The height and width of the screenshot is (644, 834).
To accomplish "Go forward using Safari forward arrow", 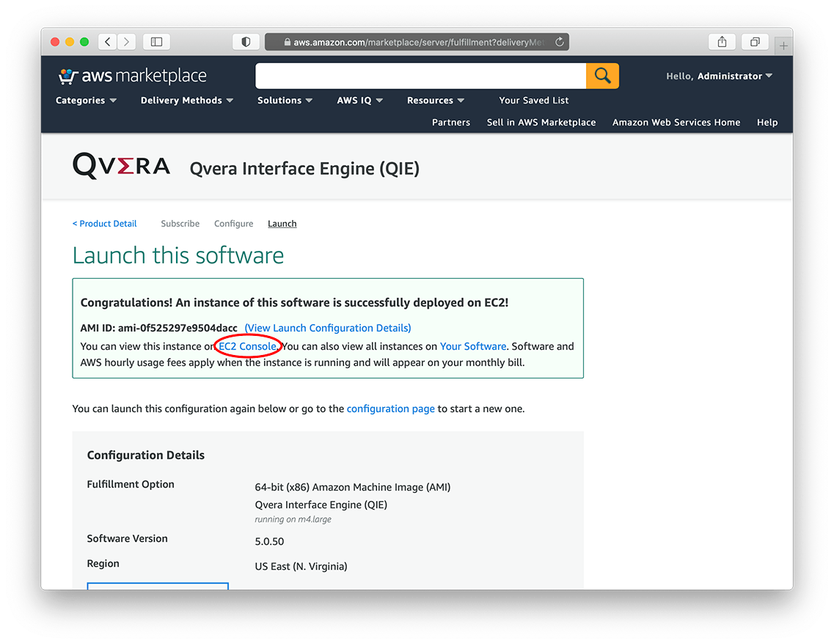I will 127,42.
